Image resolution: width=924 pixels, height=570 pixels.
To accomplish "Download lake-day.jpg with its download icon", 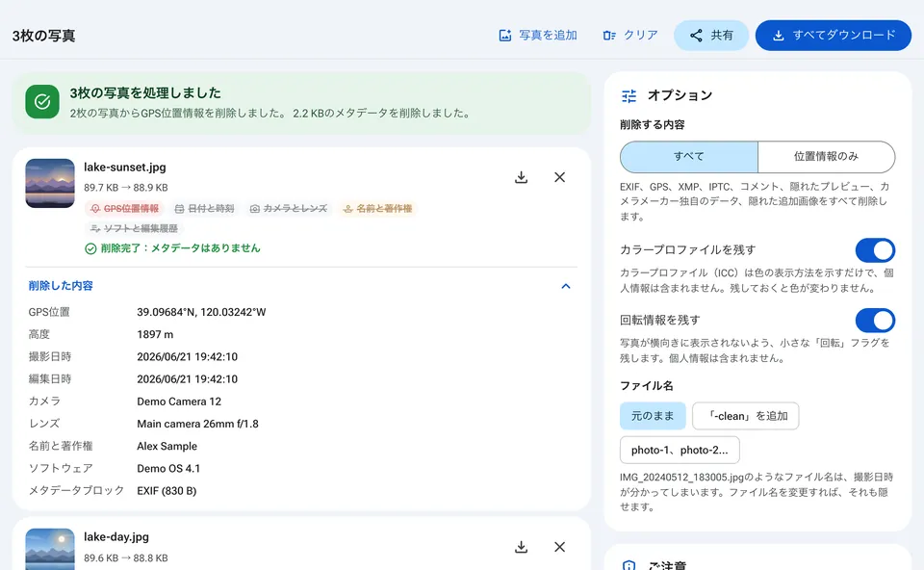I will coord(521,547).
